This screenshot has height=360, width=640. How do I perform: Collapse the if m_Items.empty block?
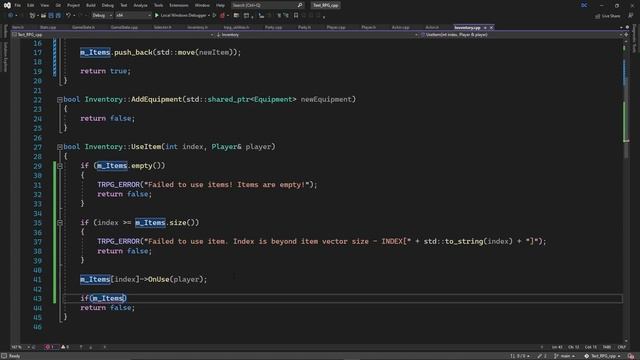click(60, 166)
